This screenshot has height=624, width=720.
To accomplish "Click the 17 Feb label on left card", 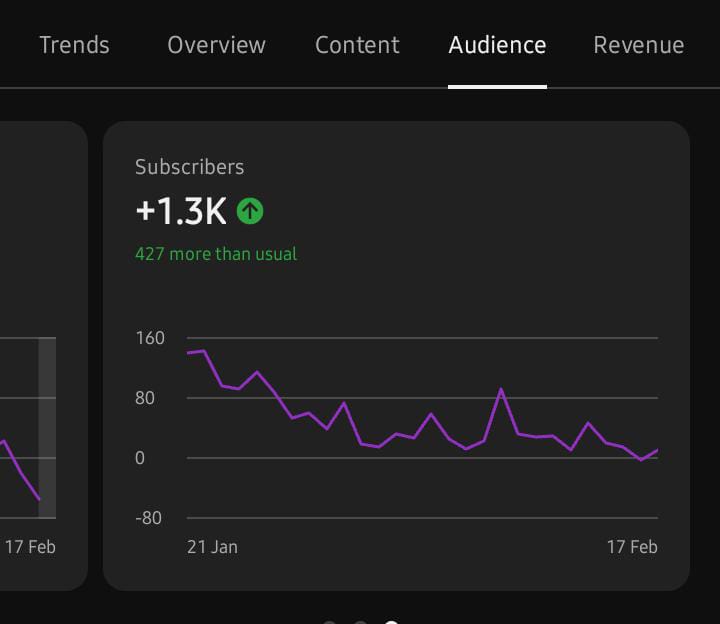I will (x=30, y=547).
